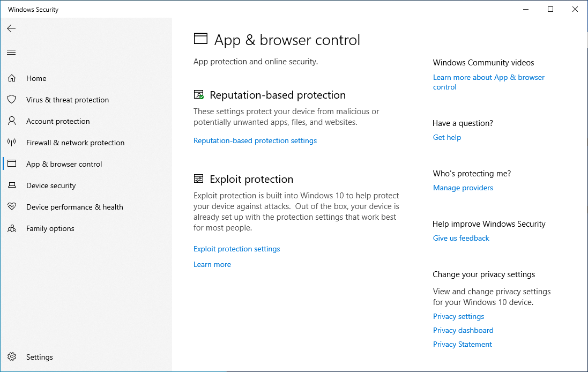Minimize the Windows Security window
588x372 pixels.
click(x=526, y=9)
